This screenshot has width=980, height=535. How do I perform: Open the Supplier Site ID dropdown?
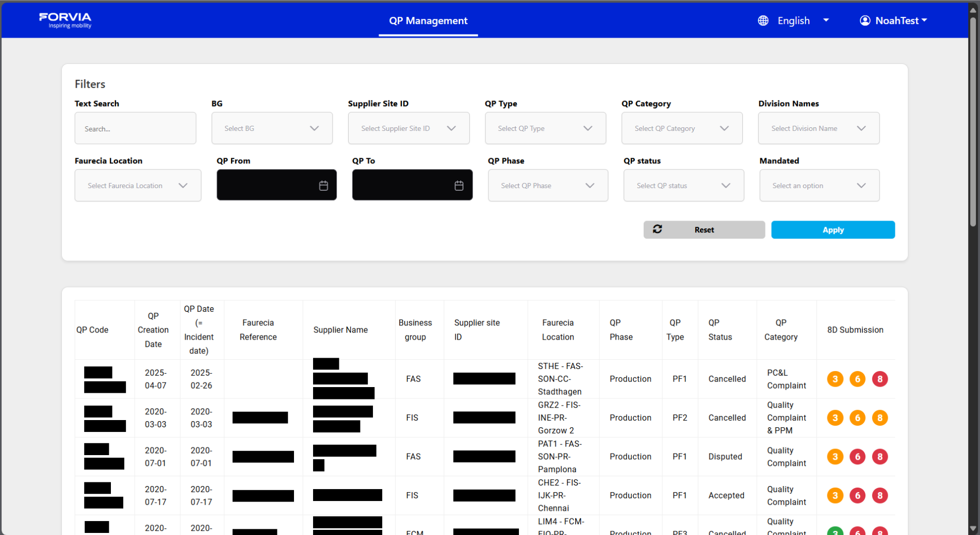pyautogui.click(x=408, y=128)
